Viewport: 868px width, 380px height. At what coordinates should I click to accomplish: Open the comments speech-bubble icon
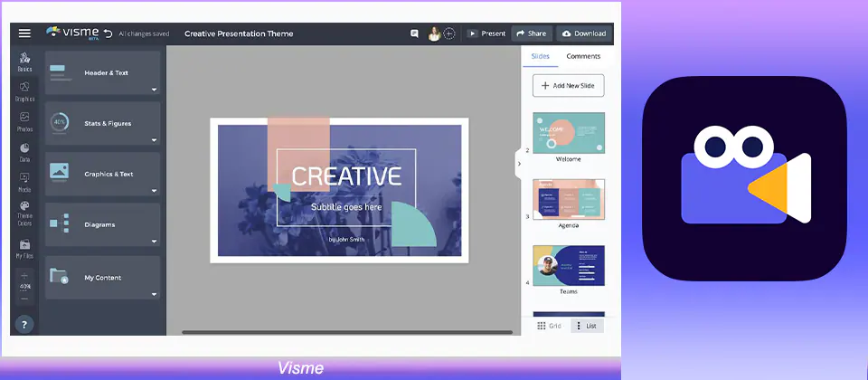(414, 33)
